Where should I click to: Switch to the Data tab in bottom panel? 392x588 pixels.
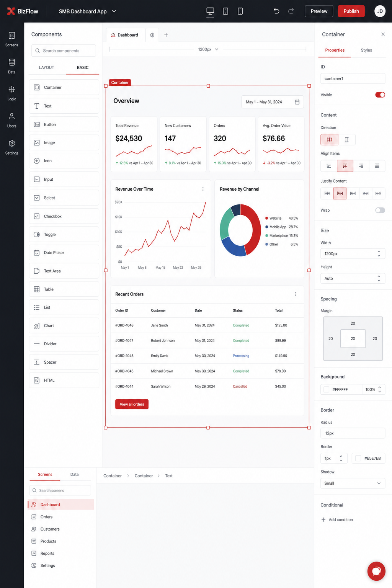(75, 474)
